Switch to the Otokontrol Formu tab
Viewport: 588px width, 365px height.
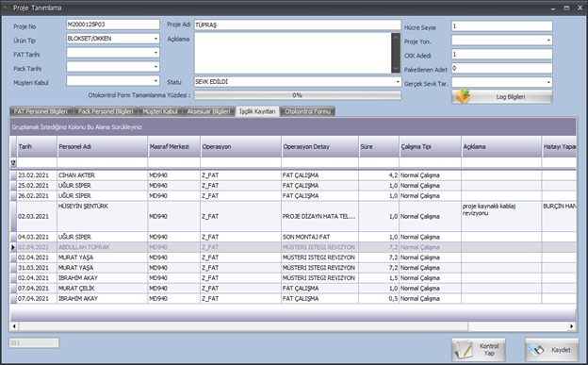pos(307,111)
